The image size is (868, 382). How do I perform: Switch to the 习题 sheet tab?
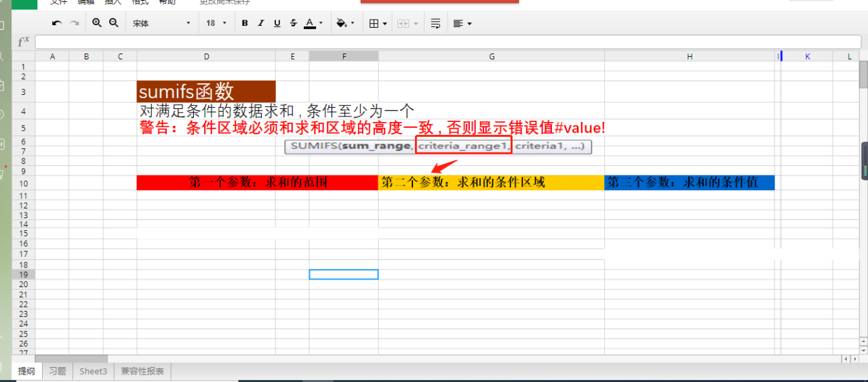[x=58, y=371]
